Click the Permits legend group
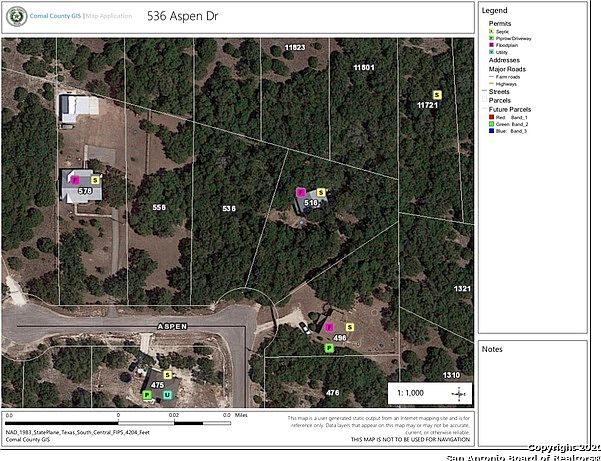Image resolution: width=601 pixels, height=461 pixels. 500,24
